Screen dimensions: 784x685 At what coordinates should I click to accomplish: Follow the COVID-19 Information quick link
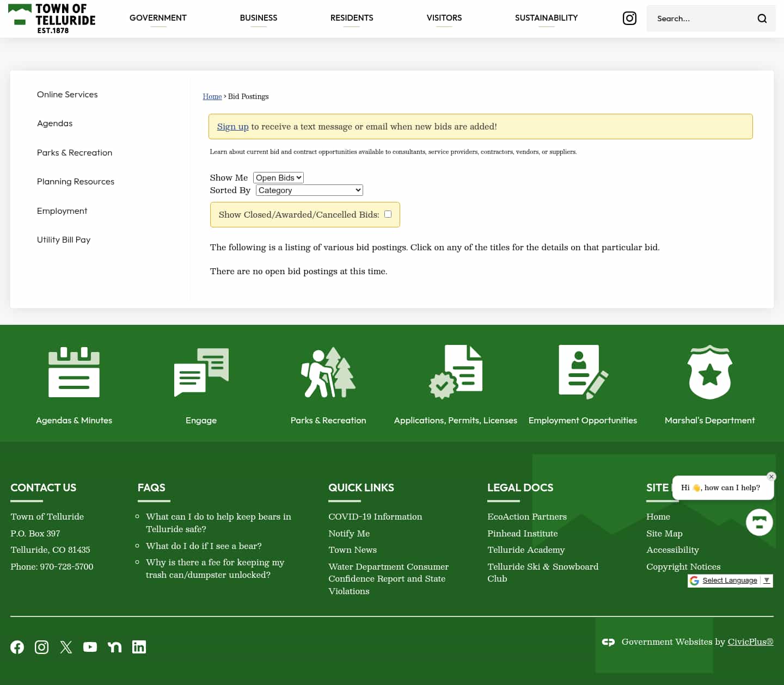click(375, 516)
